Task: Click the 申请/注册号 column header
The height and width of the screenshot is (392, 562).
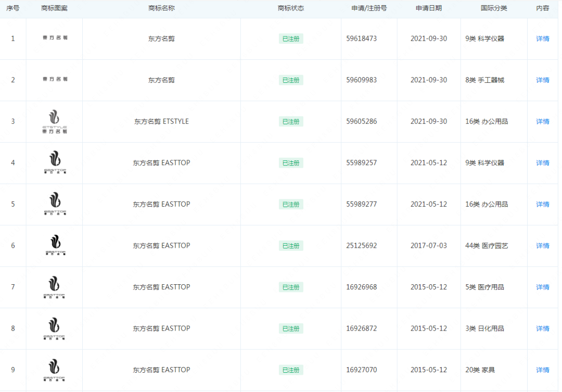Action: [369, 8]
